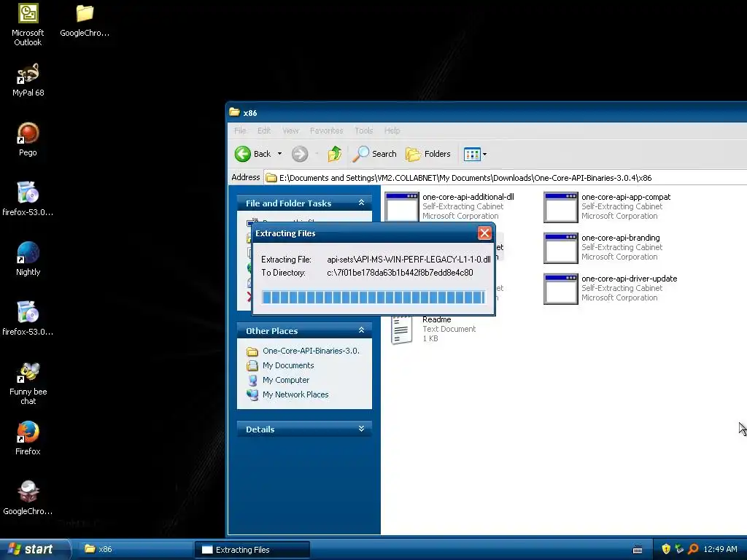Select one-core-api-app-compat file
This screenshot has width=747, height=560.
coord(608,206)
